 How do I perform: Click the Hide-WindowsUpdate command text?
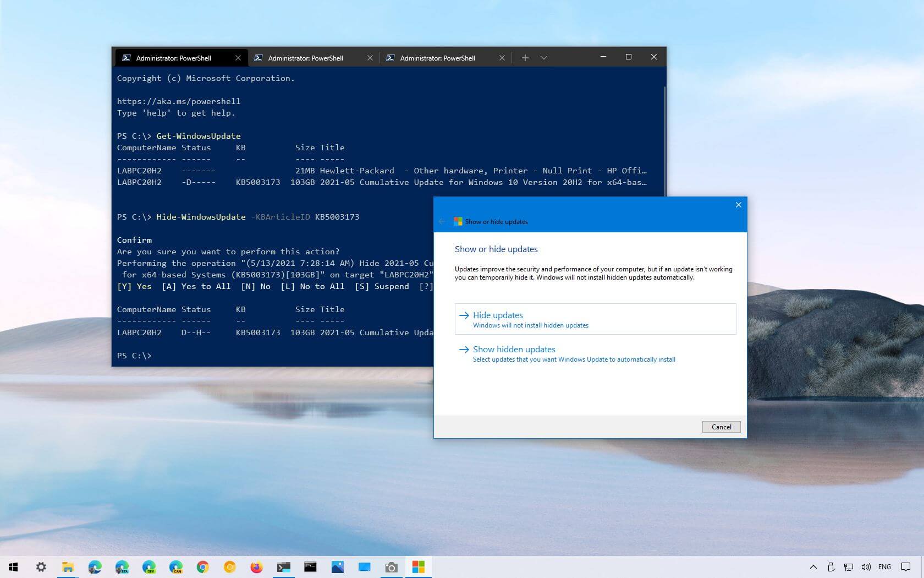[x=201, y=217]
